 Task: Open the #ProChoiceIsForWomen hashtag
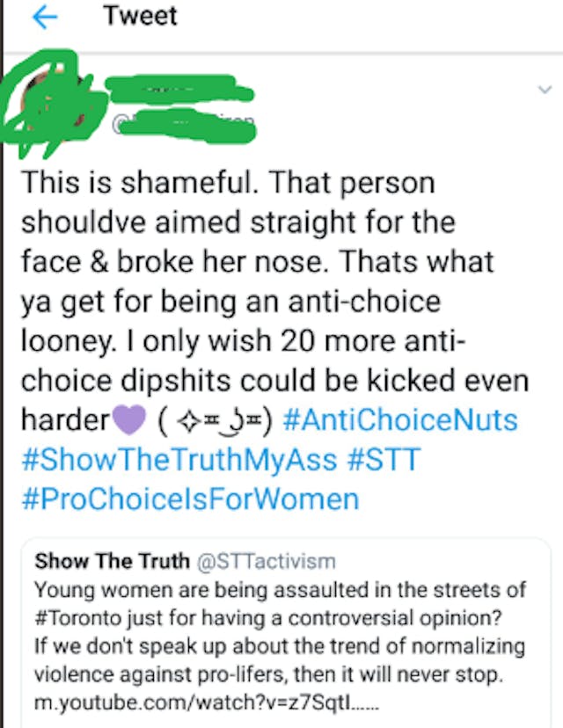[190, 499]
